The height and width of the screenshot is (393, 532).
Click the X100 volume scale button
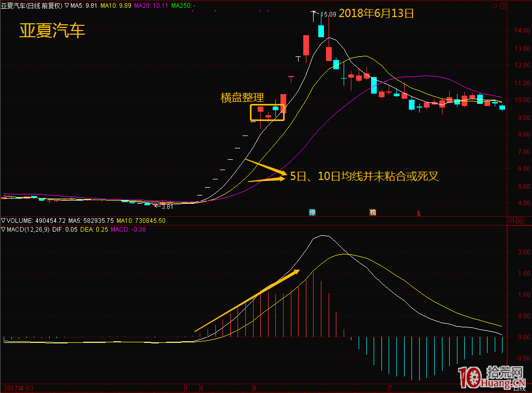click(515, 221)
